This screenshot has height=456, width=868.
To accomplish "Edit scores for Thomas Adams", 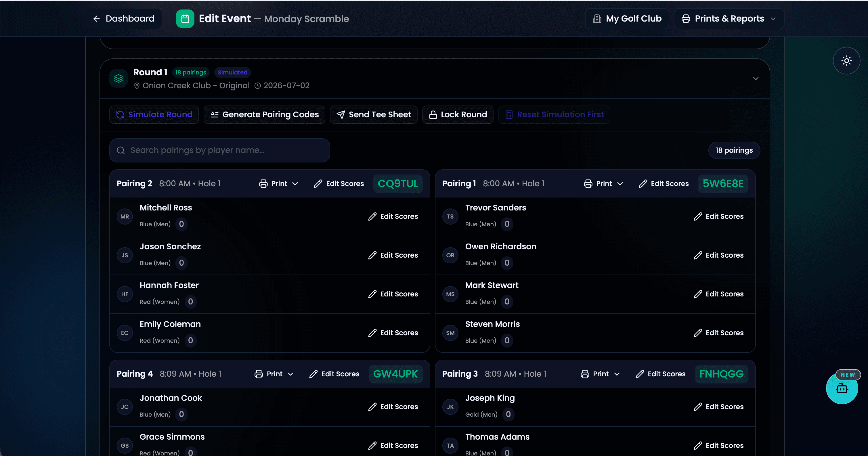I will 718,446.
